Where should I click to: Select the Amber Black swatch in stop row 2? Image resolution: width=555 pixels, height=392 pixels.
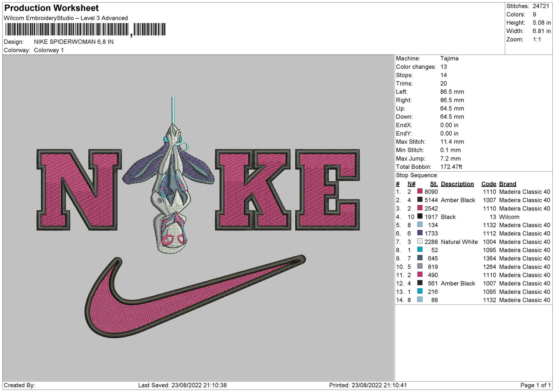pyautogui.click(x=420, y=200)
